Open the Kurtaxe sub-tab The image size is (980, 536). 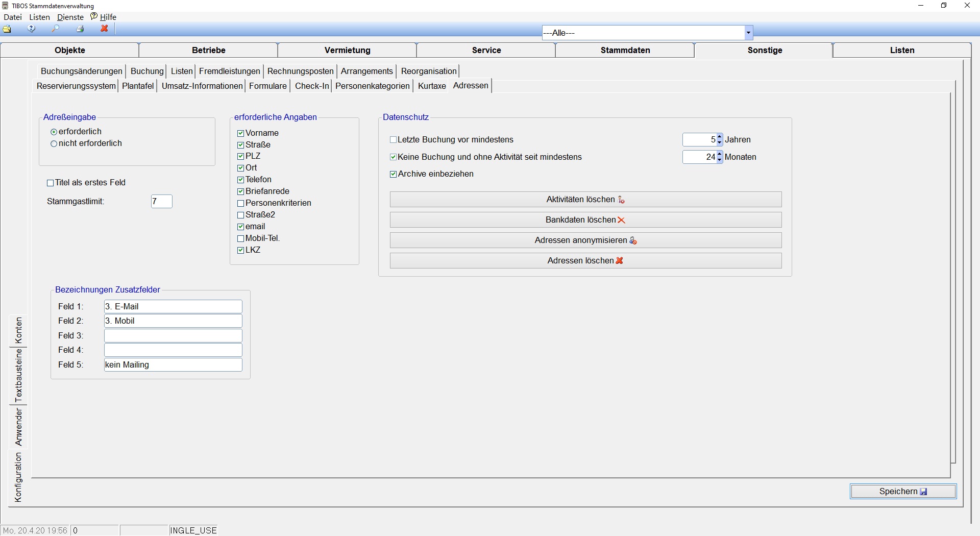point(432,86)
